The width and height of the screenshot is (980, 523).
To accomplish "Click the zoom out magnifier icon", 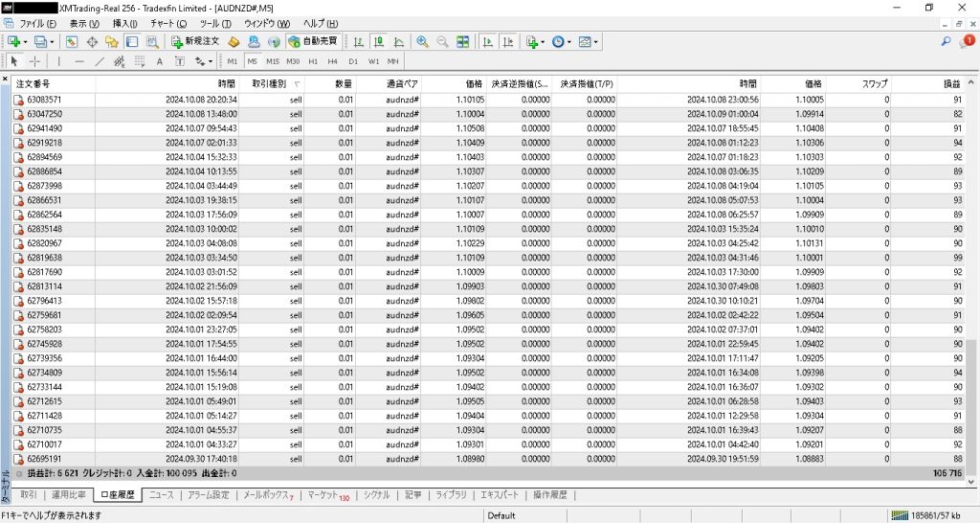I will pyautogui.click(x=442, y=42).
